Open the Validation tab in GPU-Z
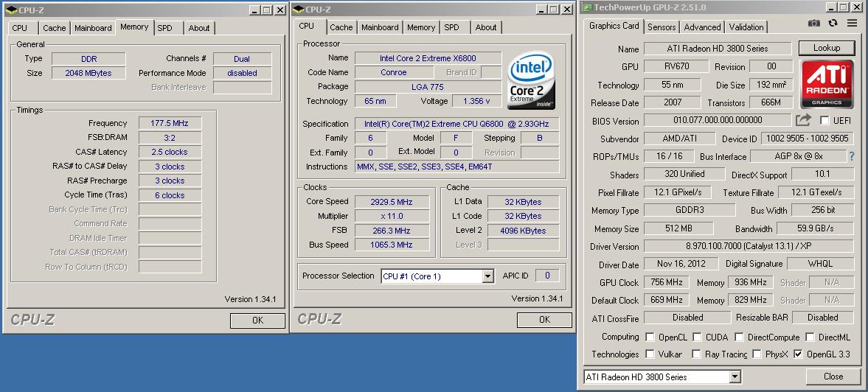 click(746, 27)
